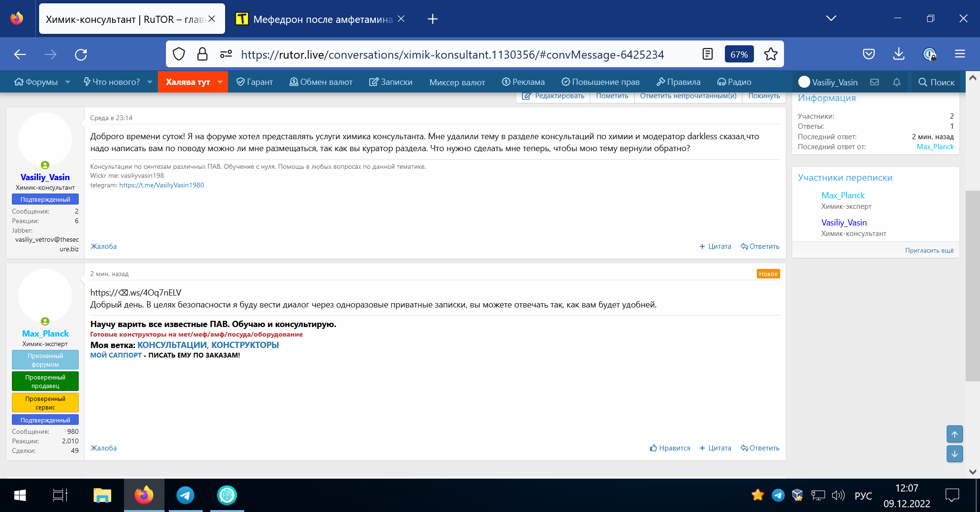This screenshot has width=980, height=512.
Task: Click the page vertical scrollbar thumb
Action: (973, 286)
